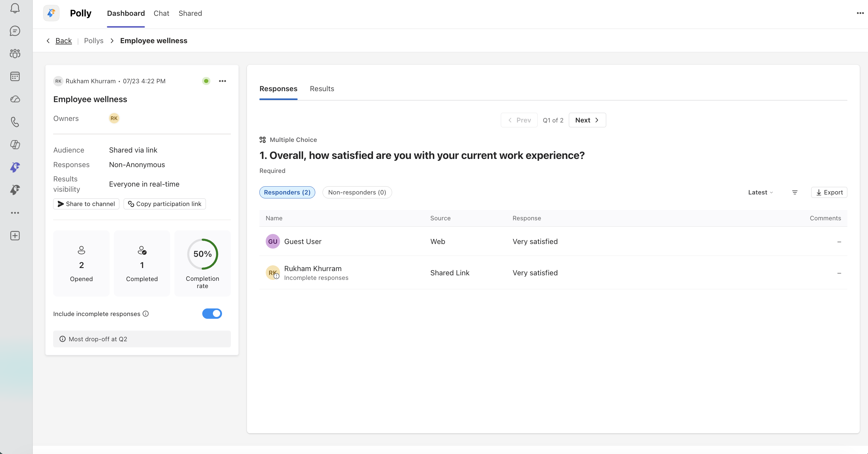
Task: Click the Rukham Khurram row avatar
Action: (x=273, y=273)
